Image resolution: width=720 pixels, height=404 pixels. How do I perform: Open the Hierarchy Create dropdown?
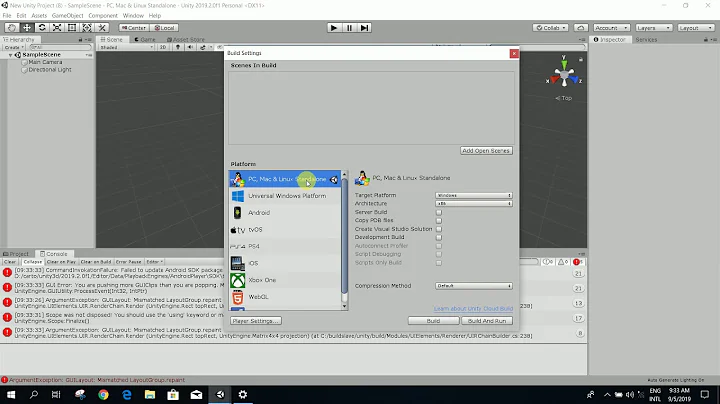[14, 47]
